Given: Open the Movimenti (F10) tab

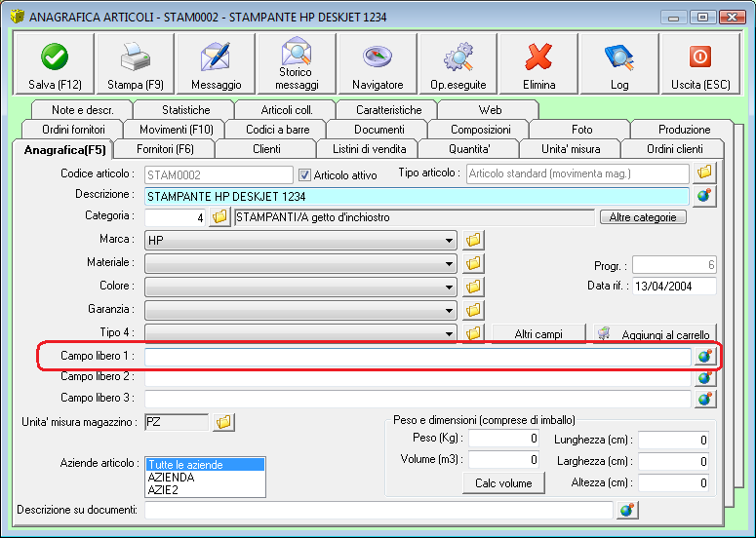Looking at the screenshot, I should pos(176,129).
